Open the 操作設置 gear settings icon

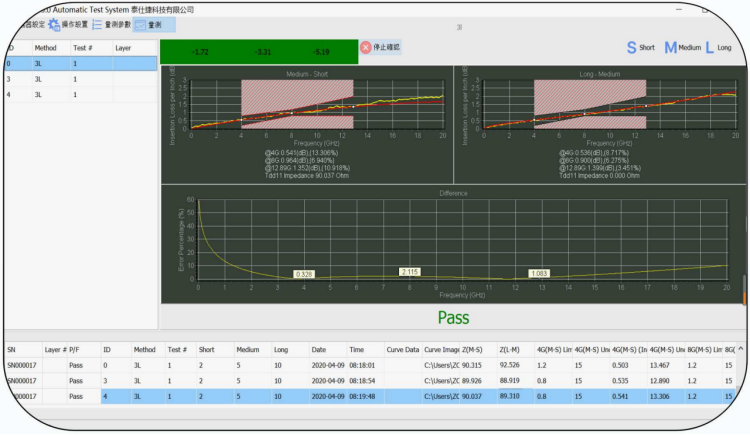54,24
